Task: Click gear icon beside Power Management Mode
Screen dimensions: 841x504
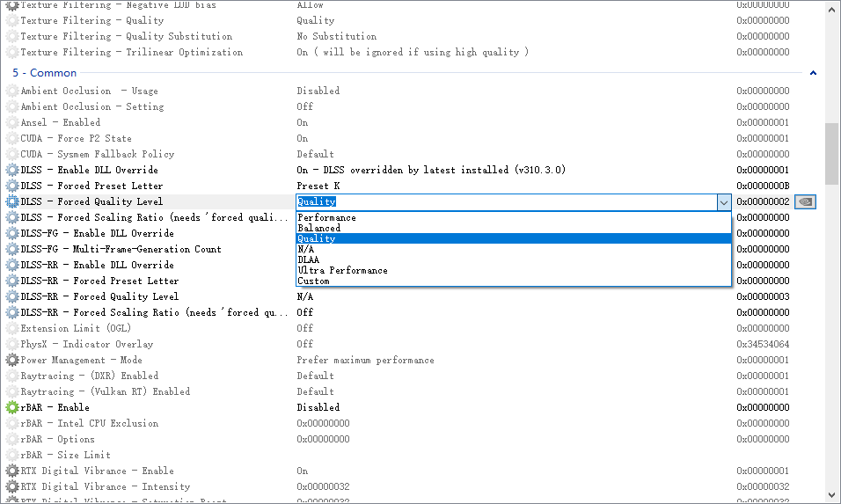Action: pos(12,360)
